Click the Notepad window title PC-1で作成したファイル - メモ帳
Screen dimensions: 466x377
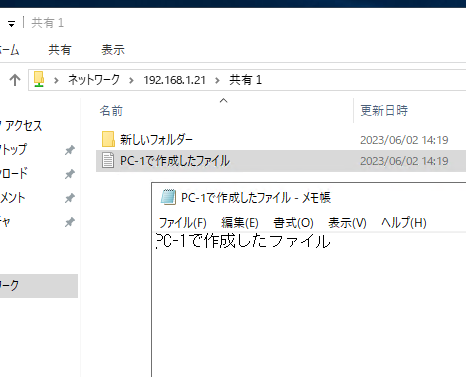click(256, 198)
